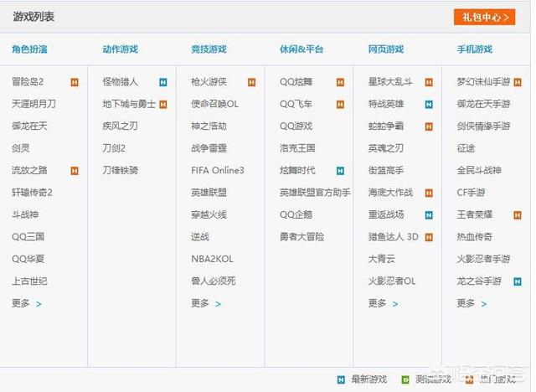Screen dimensions: 536x392
Task: Select the 网页游戏 category header
Action: [385, 49]
